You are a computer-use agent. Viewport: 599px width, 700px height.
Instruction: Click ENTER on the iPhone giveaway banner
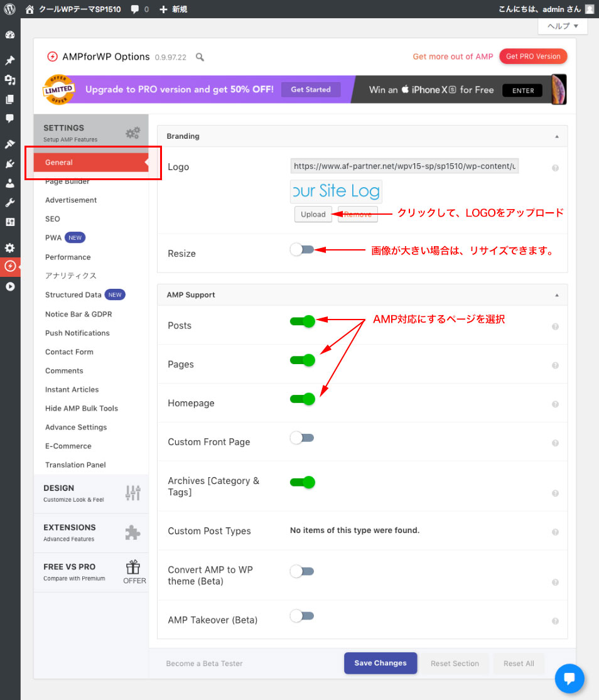point(522,90)
